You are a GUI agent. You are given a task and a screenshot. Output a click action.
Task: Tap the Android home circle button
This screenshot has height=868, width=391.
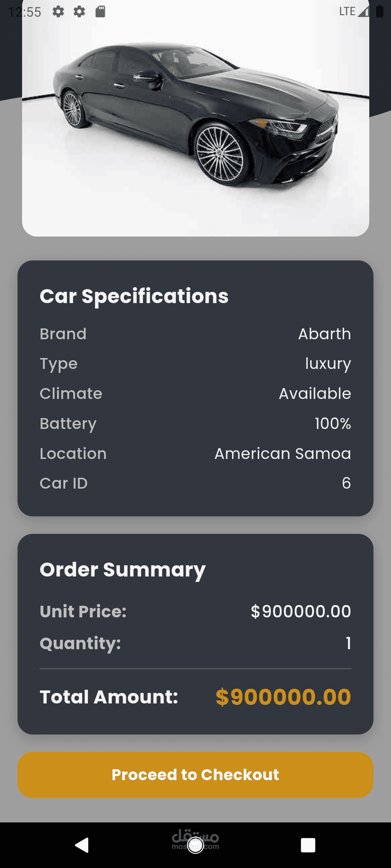(195, 845)
